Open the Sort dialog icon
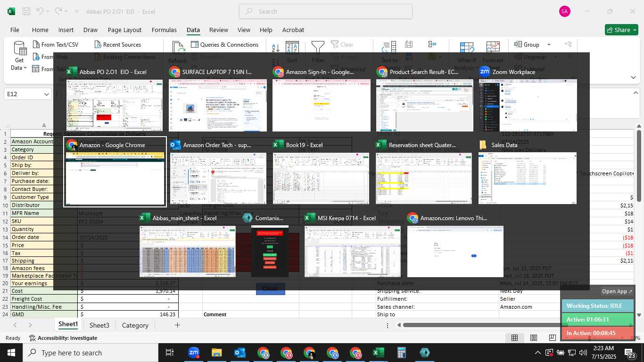 292,52
